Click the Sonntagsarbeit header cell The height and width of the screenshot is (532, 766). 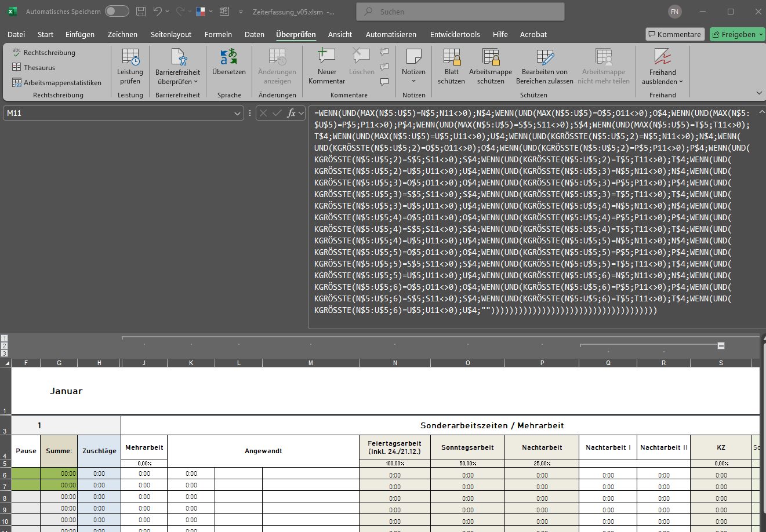click(x=468, y=447)
